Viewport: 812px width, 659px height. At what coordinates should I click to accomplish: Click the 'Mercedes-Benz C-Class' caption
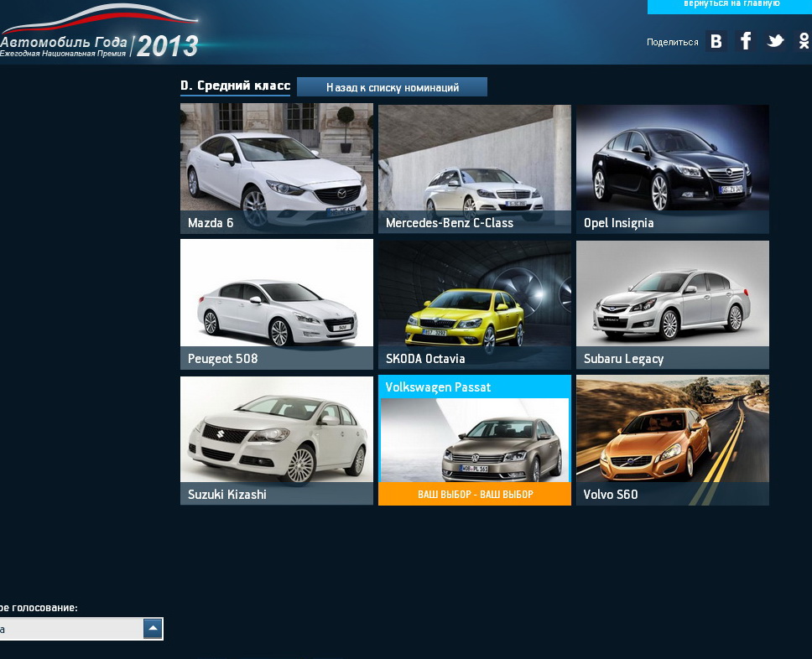(x=450, y=223)
